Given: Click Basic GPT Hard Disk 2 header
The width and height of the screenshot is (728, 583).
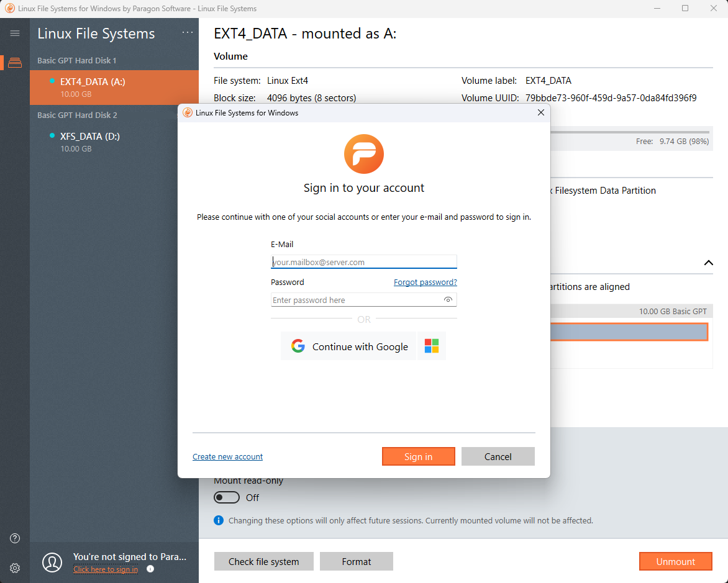Looking at the screenshot, I should click(77, 115).
